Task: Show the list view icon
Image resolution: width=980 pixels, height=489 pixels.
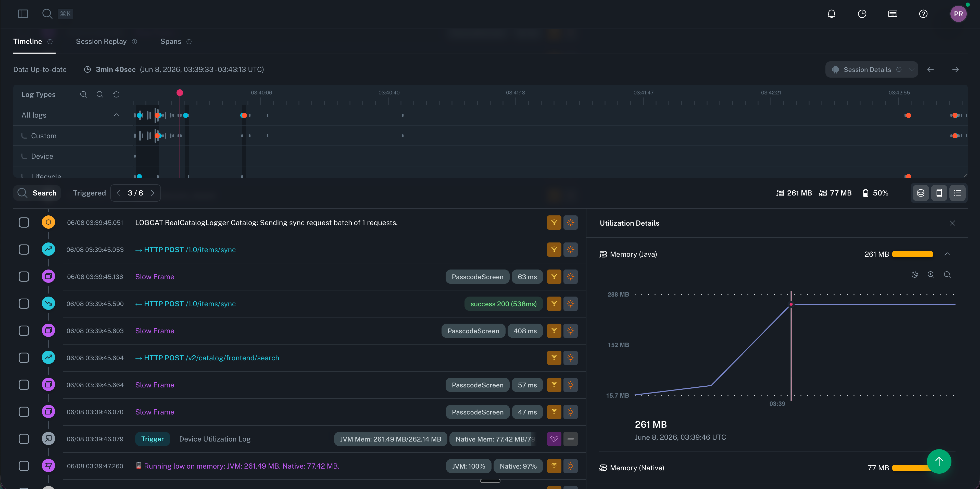Action: [x=957, y=193]
